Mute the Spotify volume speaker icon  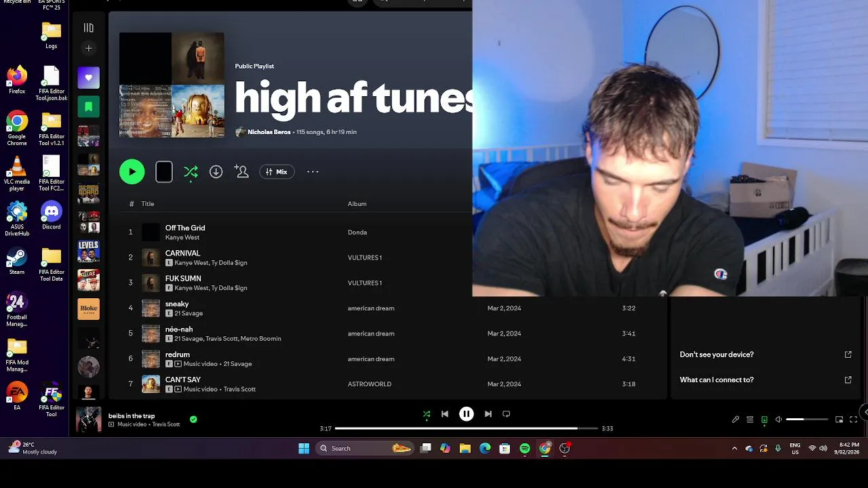coord(778,420)
